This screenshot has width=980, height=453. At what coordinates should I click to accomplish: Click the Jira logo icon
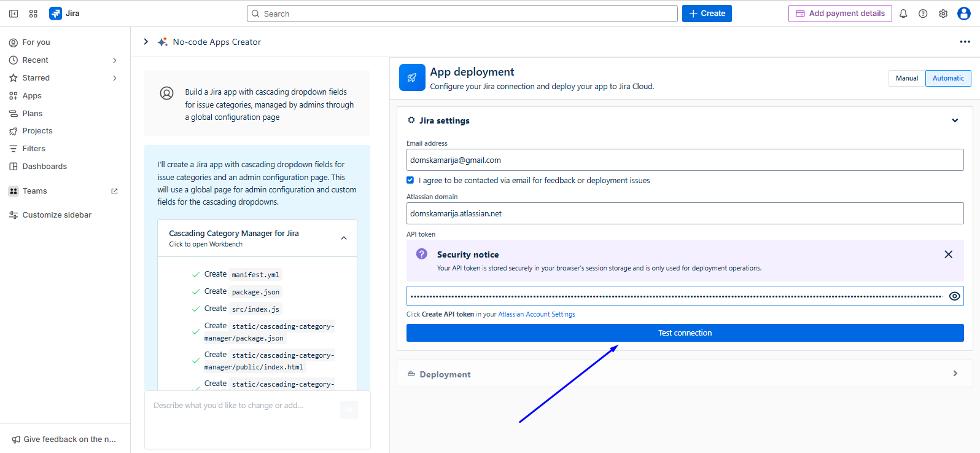click(56, 14)
